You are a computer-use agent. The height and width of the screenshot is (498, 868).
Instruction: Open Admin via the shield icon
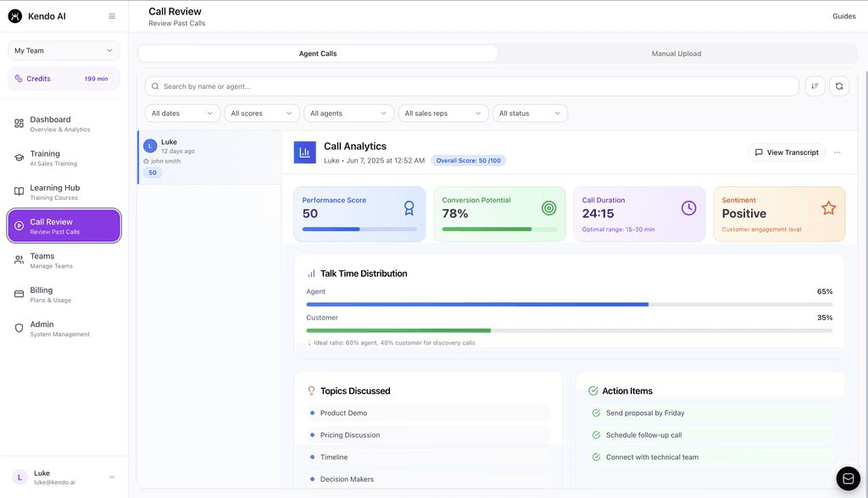(19, 329)
